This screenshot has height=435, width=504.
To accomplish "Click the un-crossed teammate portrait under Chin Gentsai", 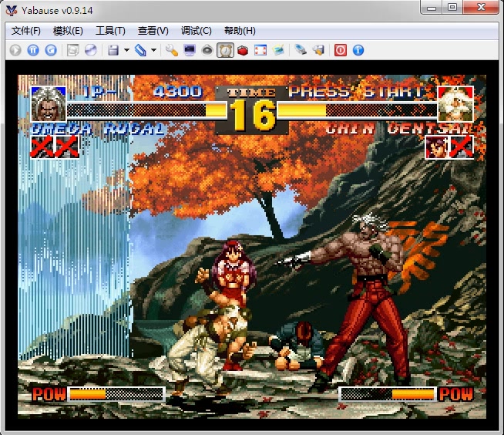I will click(436, 147).
